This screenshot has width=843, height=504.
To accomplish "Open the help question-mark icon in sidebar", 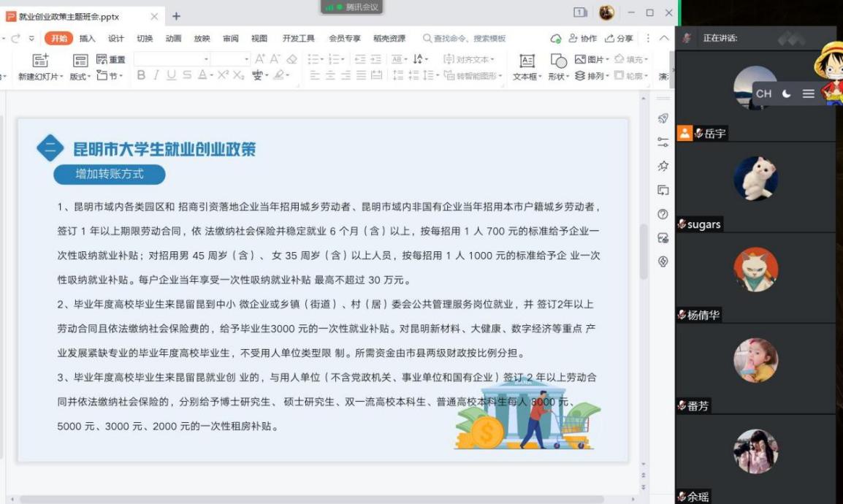I will (x=663, y=214).
